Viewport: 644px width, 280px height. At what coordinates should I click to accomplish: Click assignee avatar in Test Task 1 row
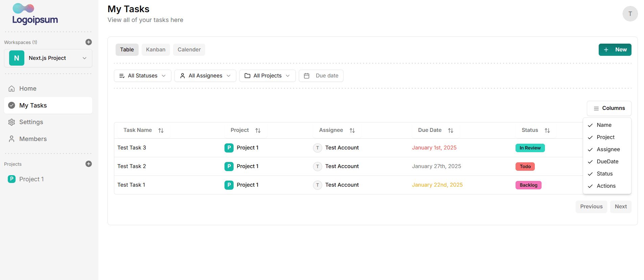pos(317,185)
